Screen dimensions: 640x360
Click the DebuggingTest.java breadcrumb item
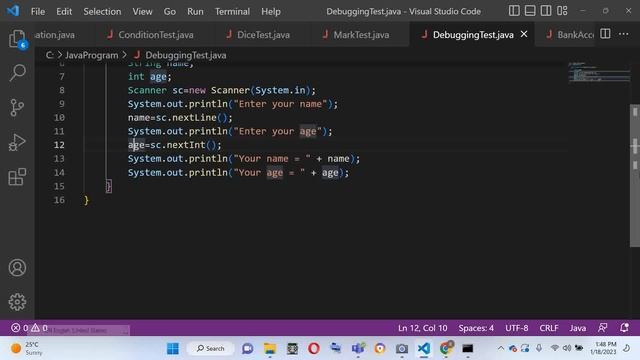pyautogui.click(x=186, y=55)
